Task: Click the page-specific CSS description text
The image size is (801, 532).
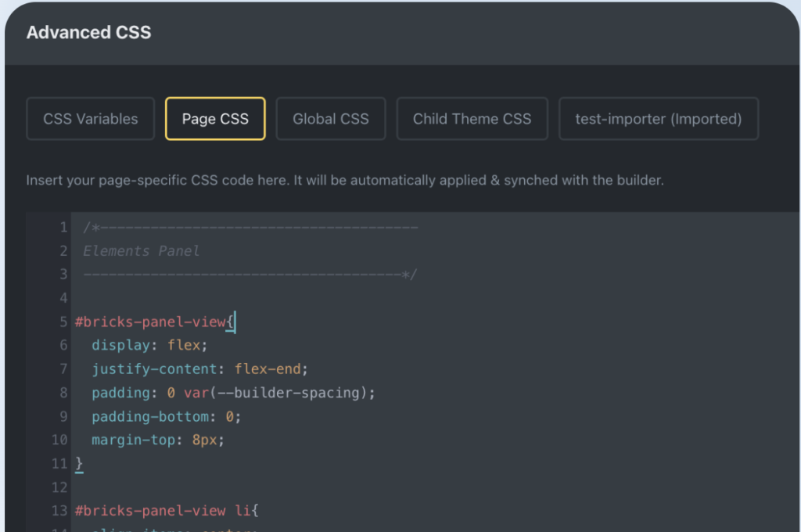Action: (x=344, y=180)
